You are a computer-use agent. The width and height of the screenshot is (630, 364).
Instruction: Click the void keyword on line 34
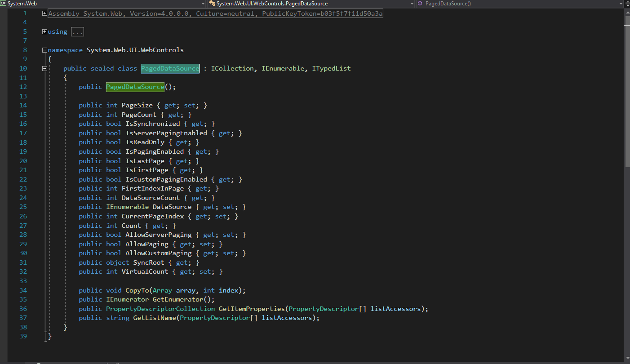[x=114, y=290]
